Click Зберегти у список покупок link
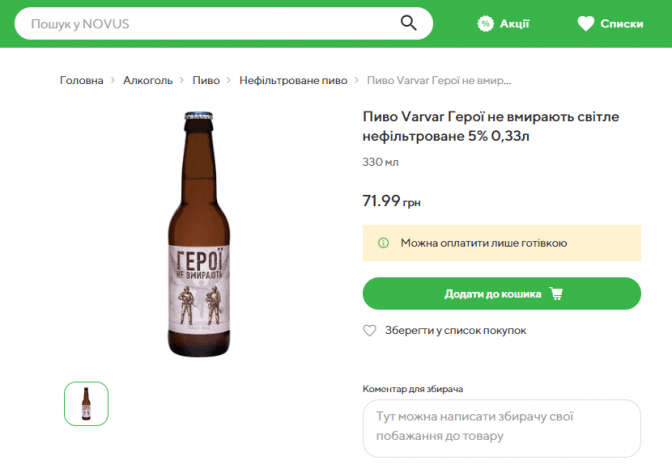 click(455, 330)
